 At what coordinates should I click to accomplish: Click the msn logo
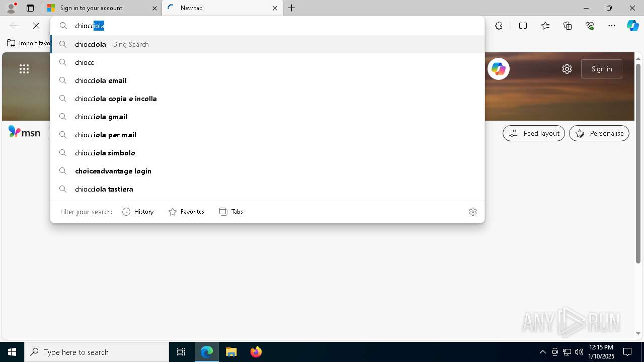click(24, 133)
